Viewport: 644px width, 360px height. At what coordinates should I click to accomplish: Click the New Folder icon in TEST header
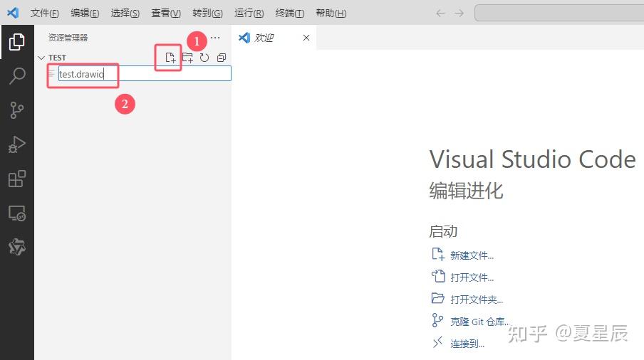(x=187, y=58)
